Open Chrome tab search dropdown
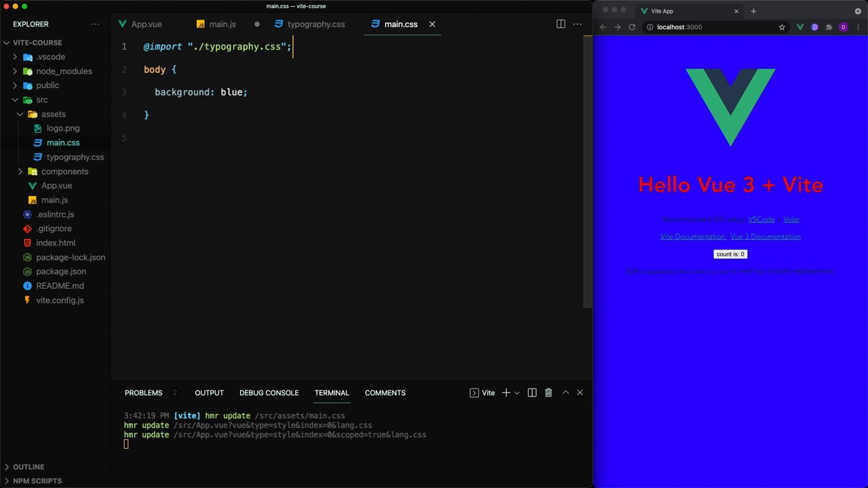This screenshot has height=488, width=868. [x=858, y=11]
